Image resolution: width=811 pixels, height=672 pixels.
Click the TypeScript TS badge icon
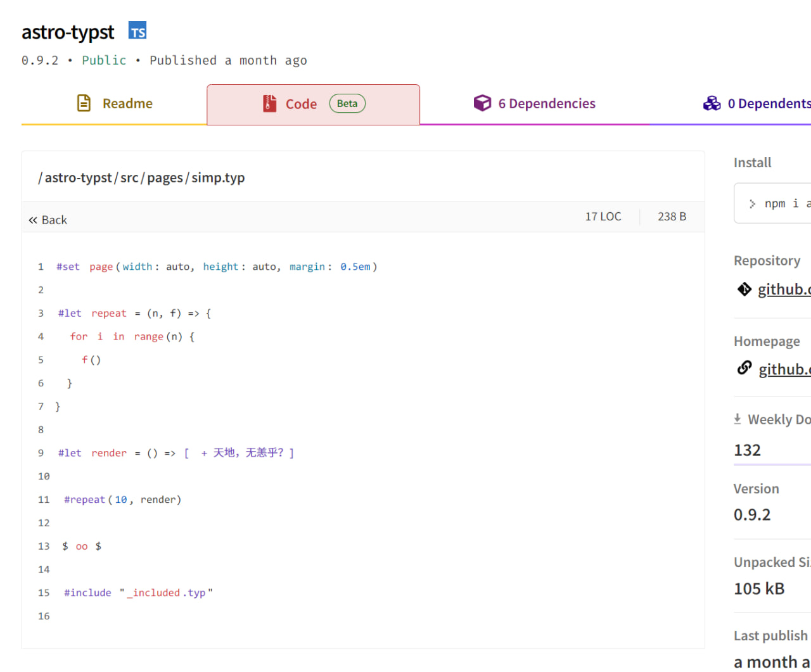137,30
